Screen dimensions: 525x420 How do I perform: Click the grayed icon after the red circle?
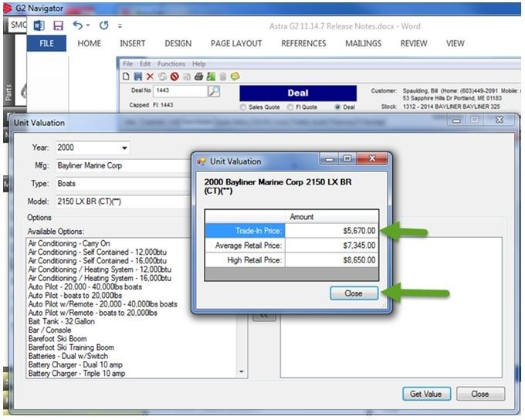(x=187, y=77)
